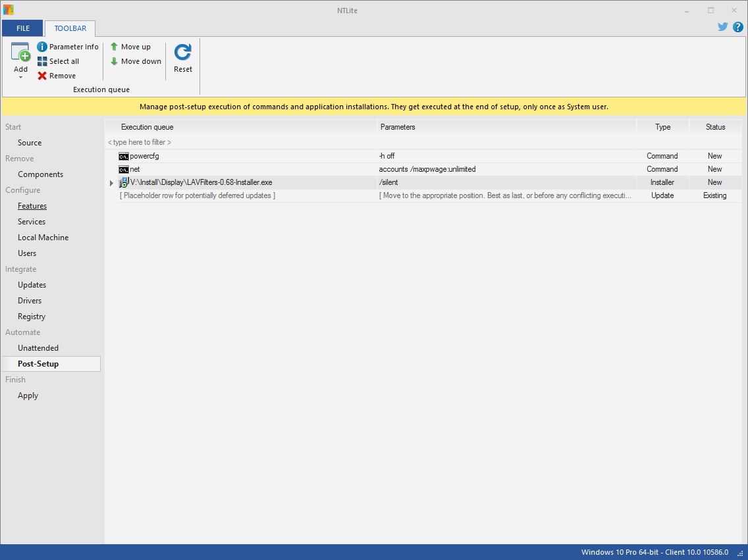Expand the LAVFilters row arrow
Screen dimensions: 748x560
coord(112,183)
